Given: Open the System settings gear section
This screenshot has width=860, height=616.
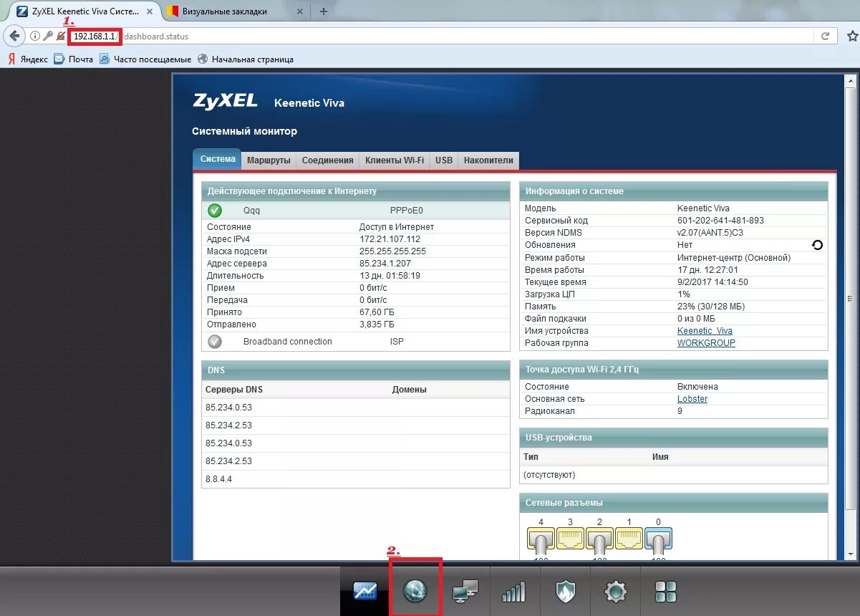Looking at the screenshot, I should point(616,592).
